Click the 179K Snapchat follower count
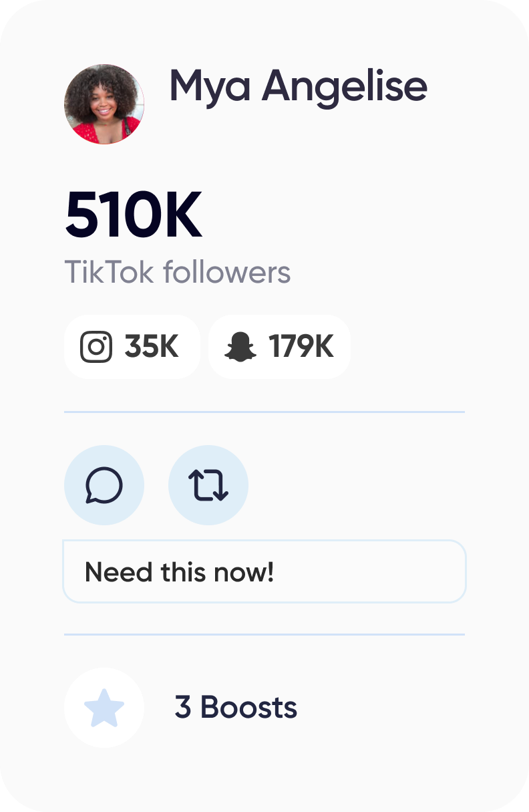 301,347
